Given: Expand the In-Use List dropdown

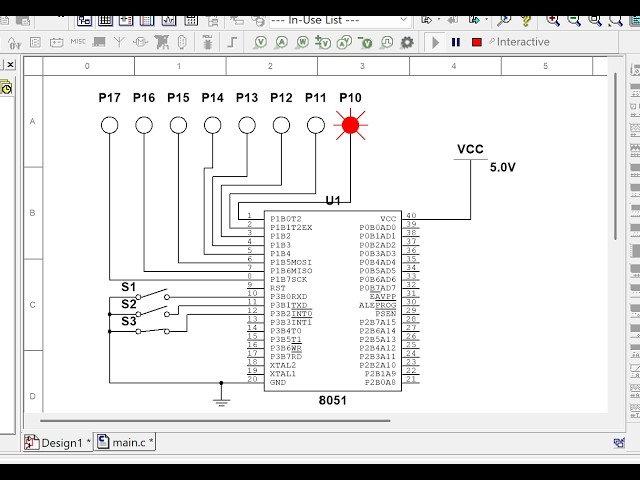Looking at the screenshot, I should 404,20.
